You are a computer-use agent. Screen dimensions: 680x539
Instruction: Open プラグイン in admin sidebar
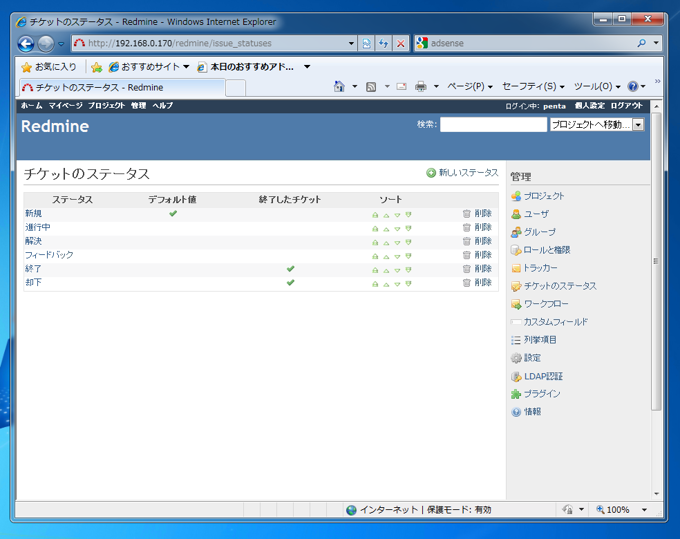[x=542, y=394]
